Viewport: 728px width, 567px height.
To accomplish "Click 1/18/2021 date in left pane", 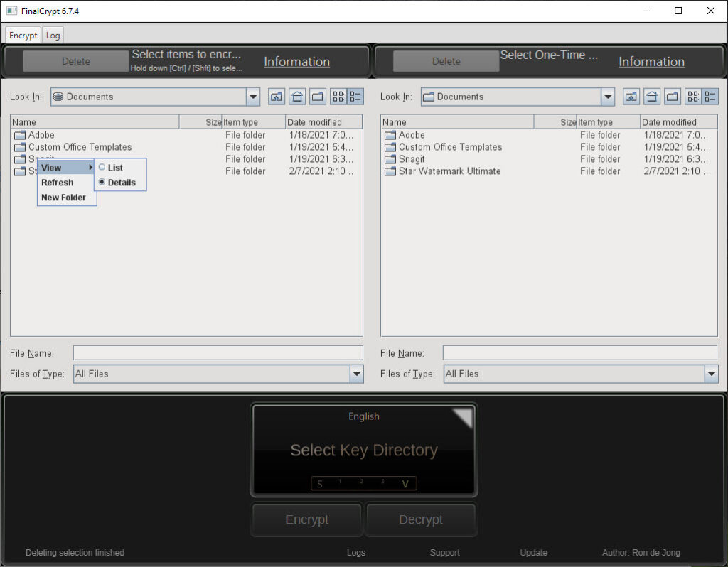I will (321, 135).
